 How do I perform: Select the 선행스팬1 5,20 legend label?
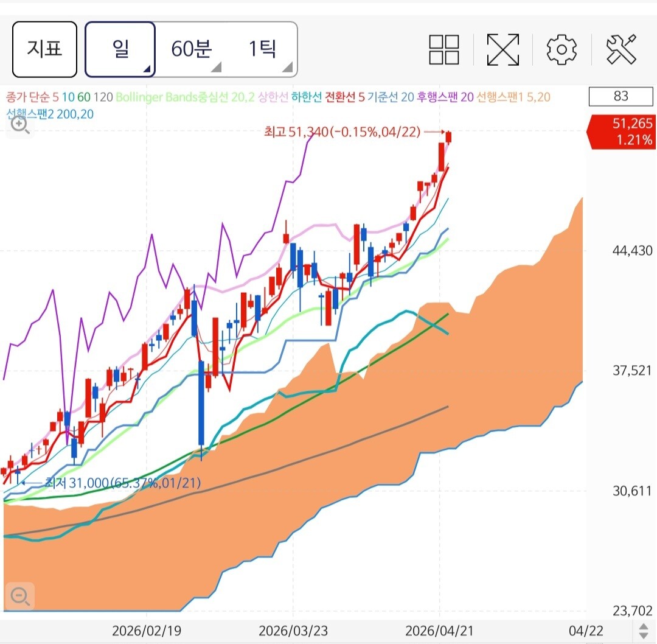coord(513,97)
